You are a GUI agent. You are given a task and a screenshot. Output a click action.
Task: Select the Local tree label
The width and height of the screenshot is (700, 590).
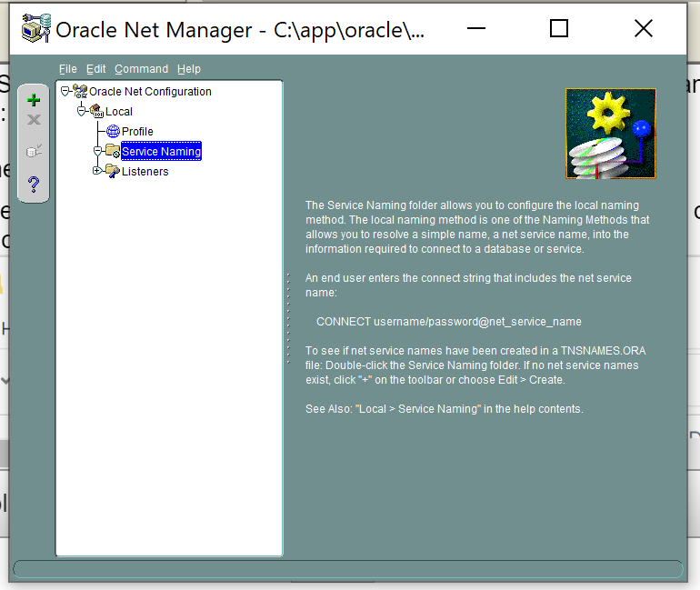pos(119,112)
